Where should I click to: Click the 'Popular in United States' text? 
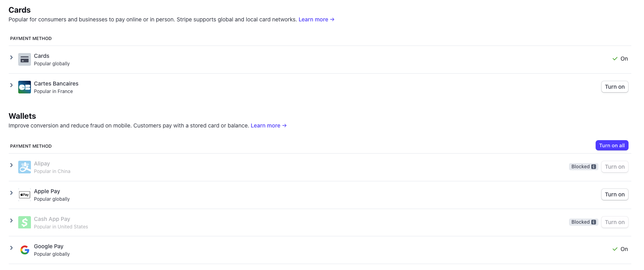point(61,227)
